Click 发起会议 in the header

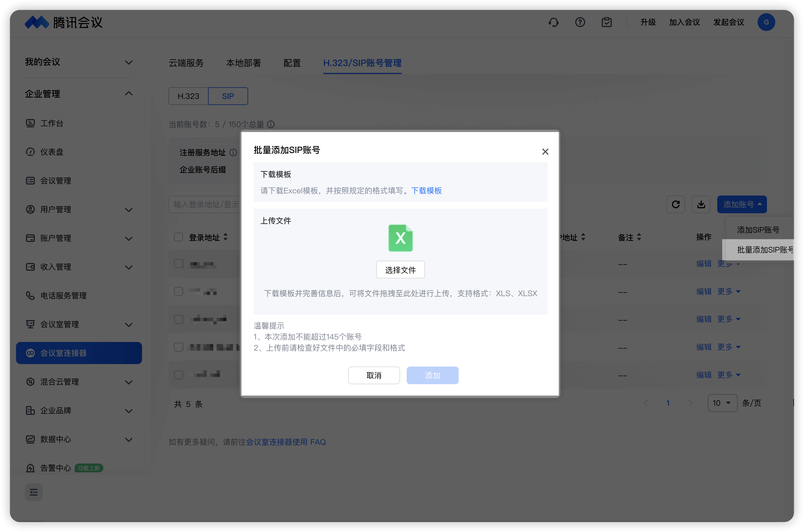pos(729,22)
